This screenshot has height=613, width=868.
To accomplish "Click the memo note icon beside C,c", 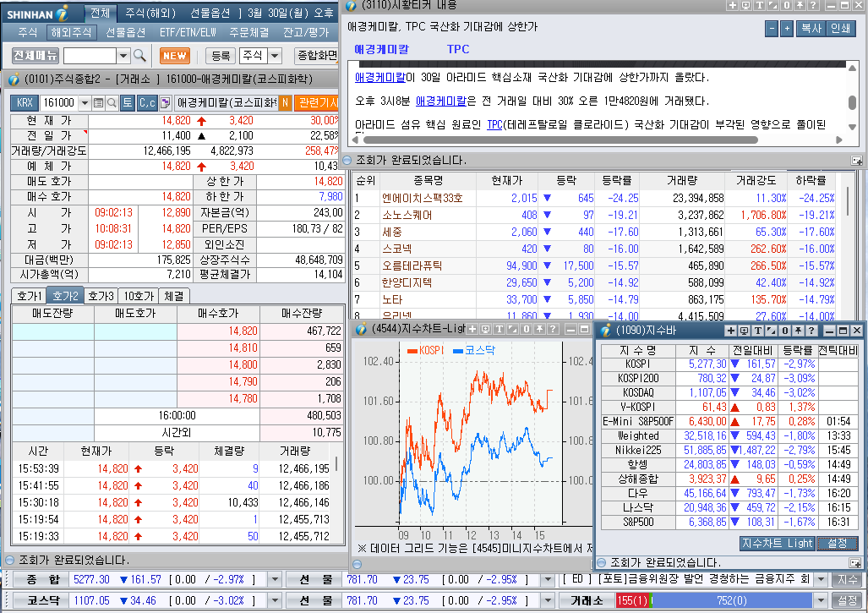I will click(x=165, y=102).
